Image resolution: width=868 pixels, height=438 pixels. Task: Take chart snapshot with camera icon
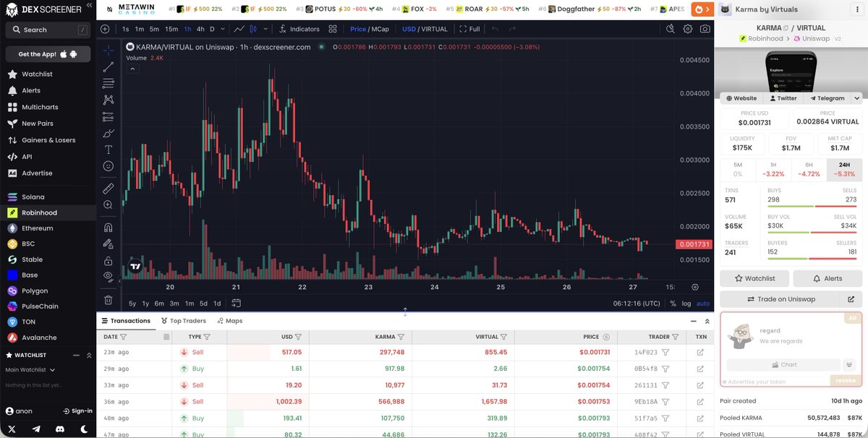705,29
